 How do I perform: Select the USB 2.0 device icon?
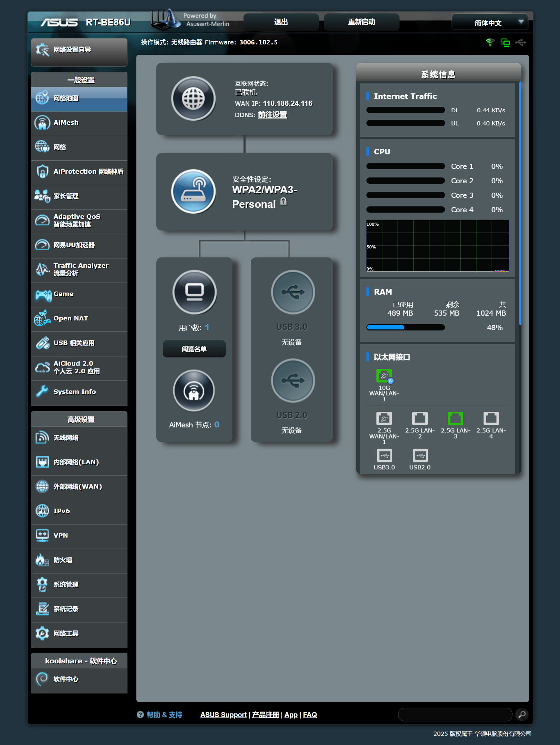(x=293, y=380)
